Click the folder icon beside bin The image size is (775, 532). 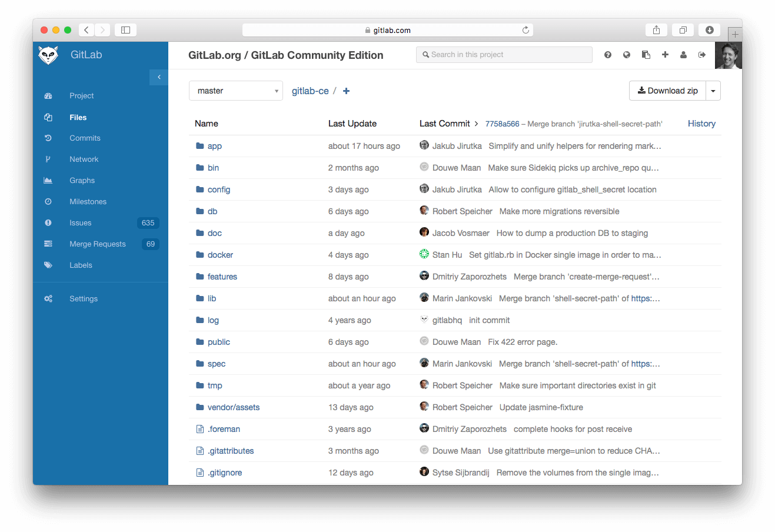[x=200, y=168]
